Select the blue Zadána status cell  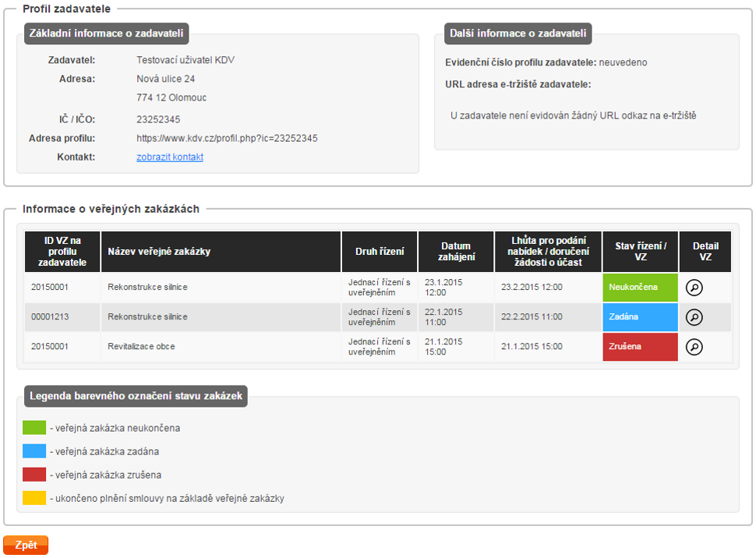640,317
